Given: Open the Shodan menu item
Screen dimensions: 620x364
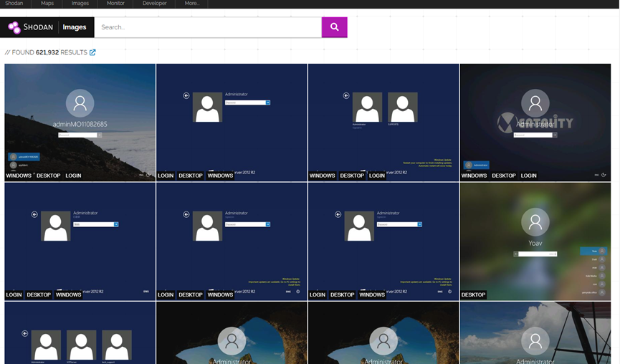Looking at the screenshot, I should (x=14, y=3).
